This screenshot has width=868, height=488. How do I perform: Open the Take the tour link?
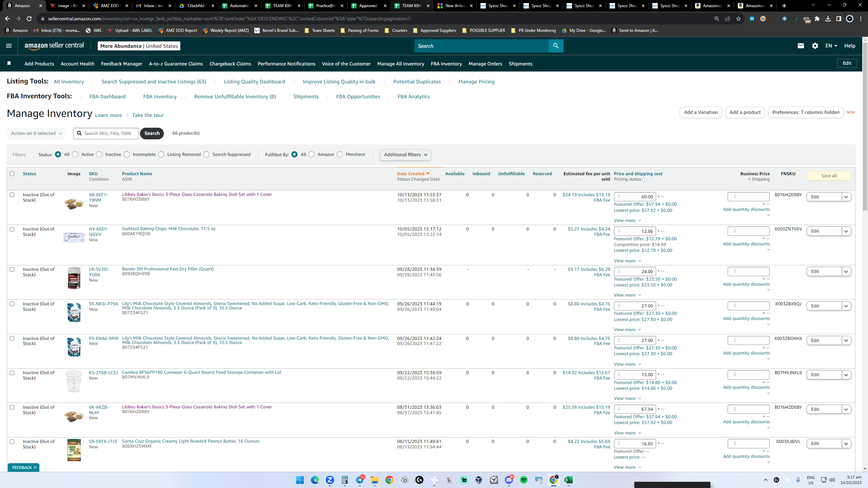[148, 115]
